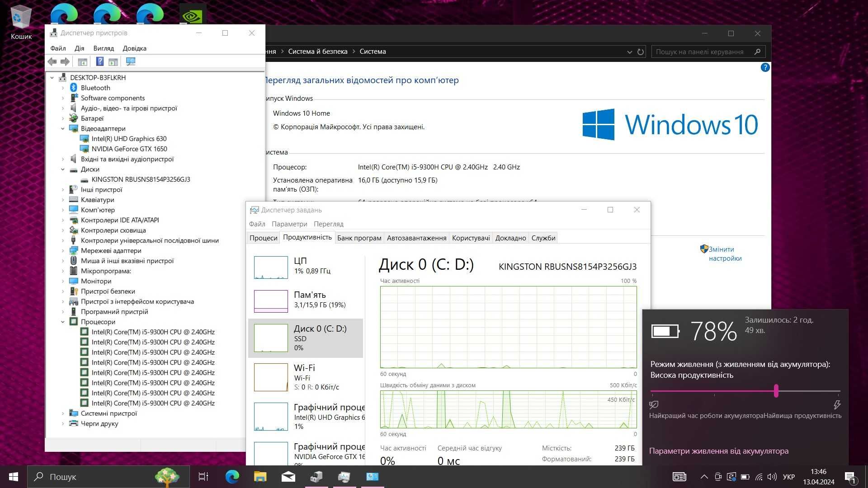Launch Microsoft Edge from the taskbar
The image size is (868, 488).
point(232,477)
